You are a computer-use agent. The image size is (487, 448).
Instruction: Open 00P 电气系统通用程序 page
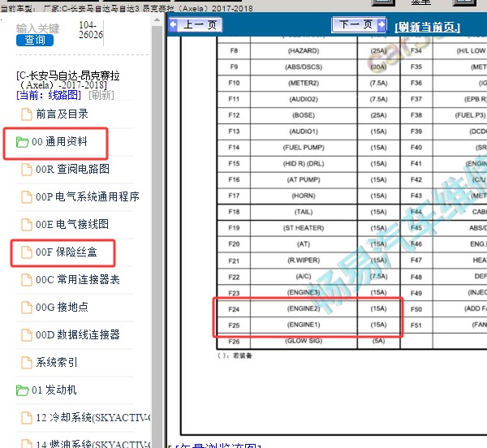[88, 196]
